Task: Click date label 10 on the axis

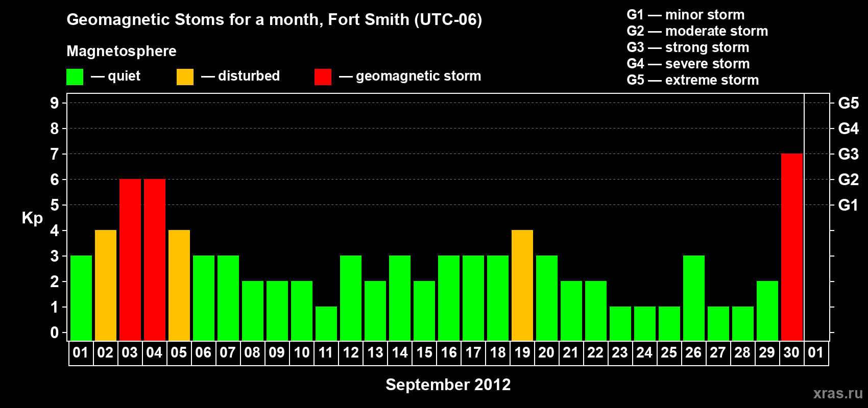Action: pyautogui.click(x=301, y=352)
